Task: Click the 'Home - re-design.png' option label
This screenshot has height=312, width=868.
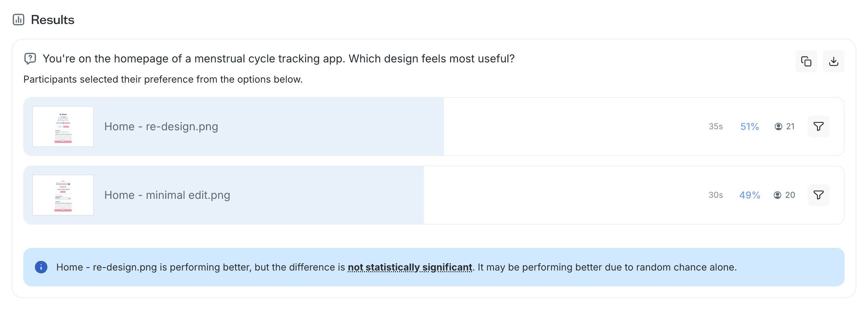Action: [x=161, y=127]
